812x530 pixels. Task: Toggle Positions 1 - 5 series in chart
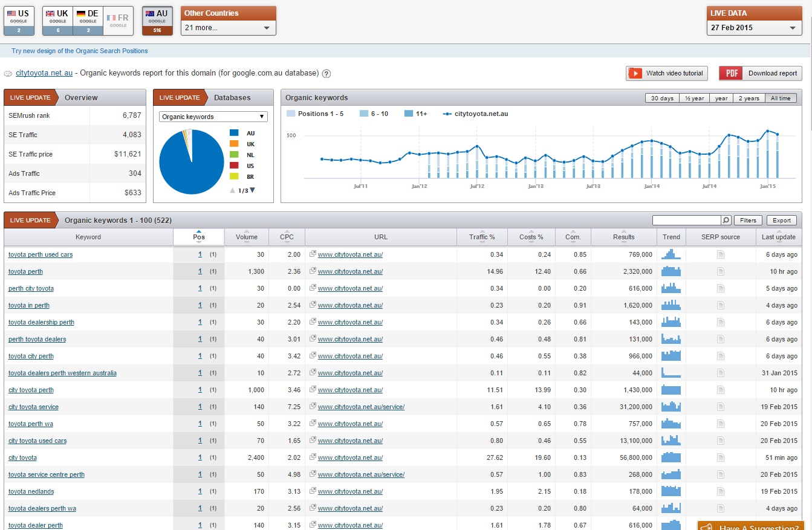(315, 114)
